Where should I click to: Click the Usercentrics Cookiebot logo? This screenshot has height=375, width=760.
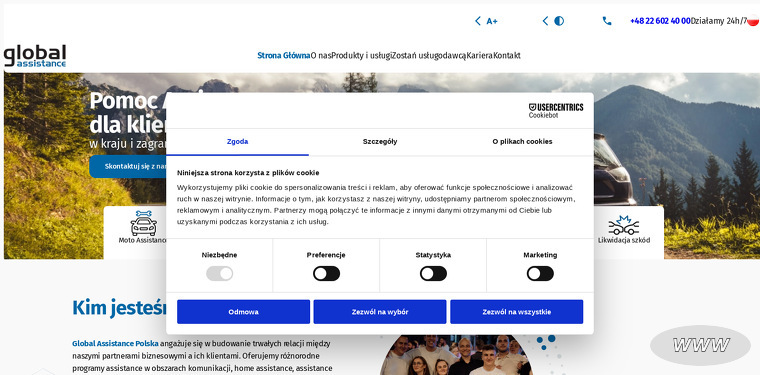555,110
